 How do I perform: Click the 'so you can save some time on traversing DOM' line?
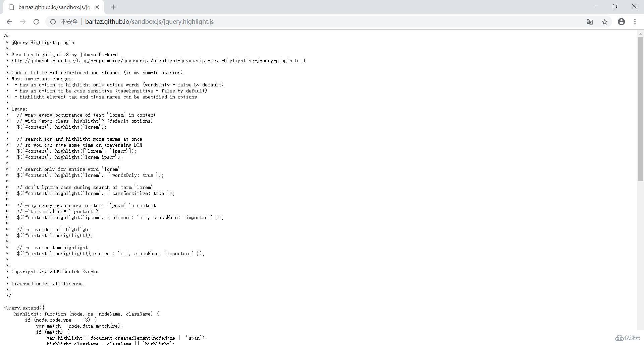(79, 145)
